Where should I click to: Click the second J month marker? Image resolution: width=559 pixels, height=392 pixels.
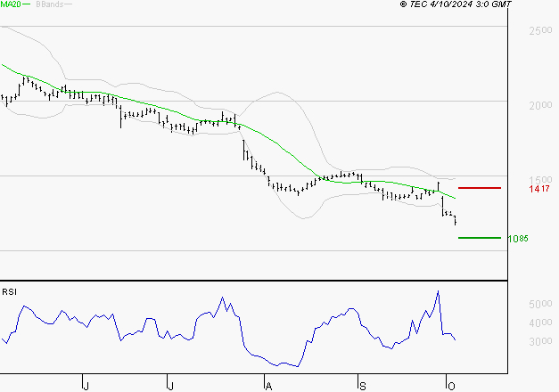[171, 387]
